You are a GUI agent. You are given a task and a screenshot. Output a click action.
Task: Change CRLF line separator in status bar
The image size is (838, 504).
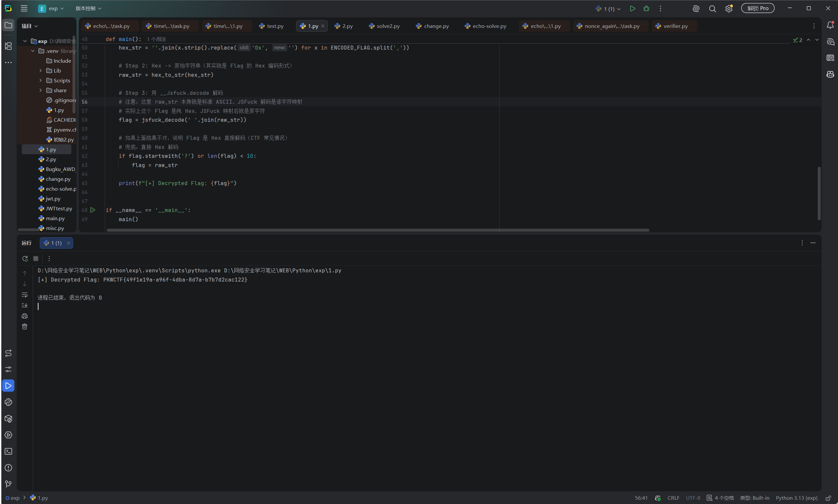673,498
